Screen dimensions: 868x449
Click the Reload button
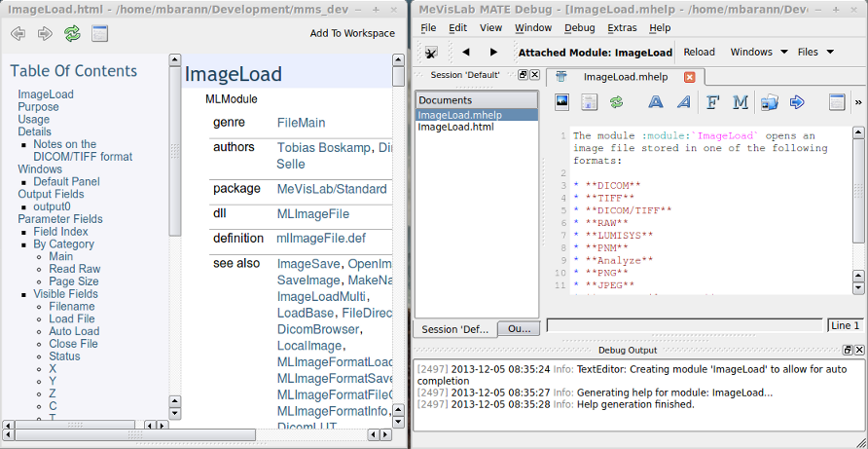(x=699, y=53)
